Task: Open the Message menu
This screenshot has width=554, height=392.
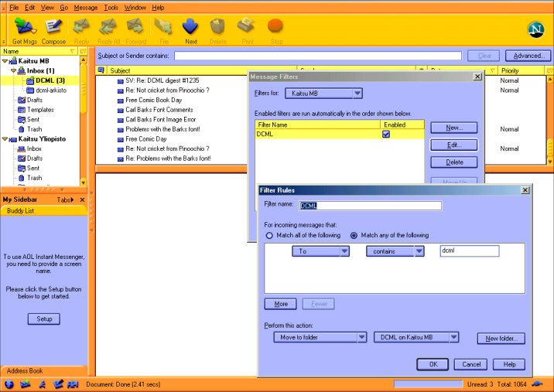Action: 86,8
